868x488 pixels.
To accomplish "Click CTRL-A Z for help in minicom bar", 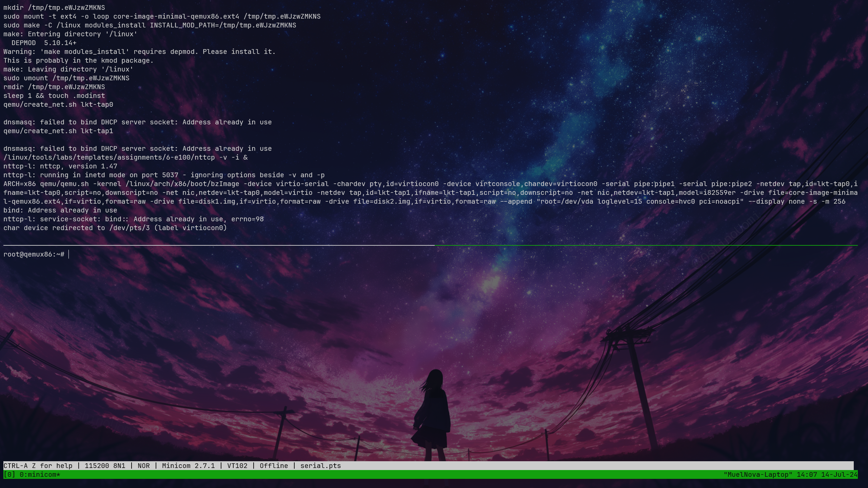I will point(38,466).
